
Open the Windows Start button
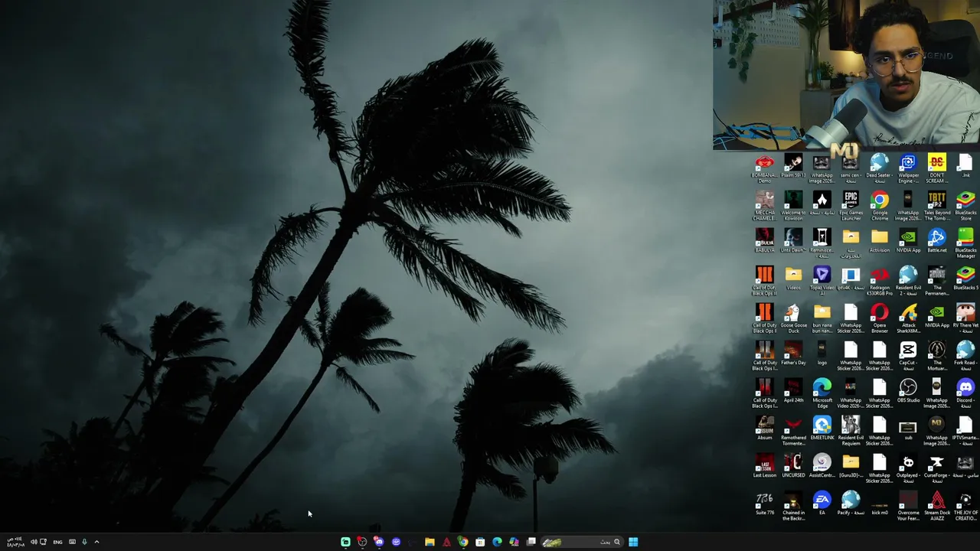click(633, 542)
